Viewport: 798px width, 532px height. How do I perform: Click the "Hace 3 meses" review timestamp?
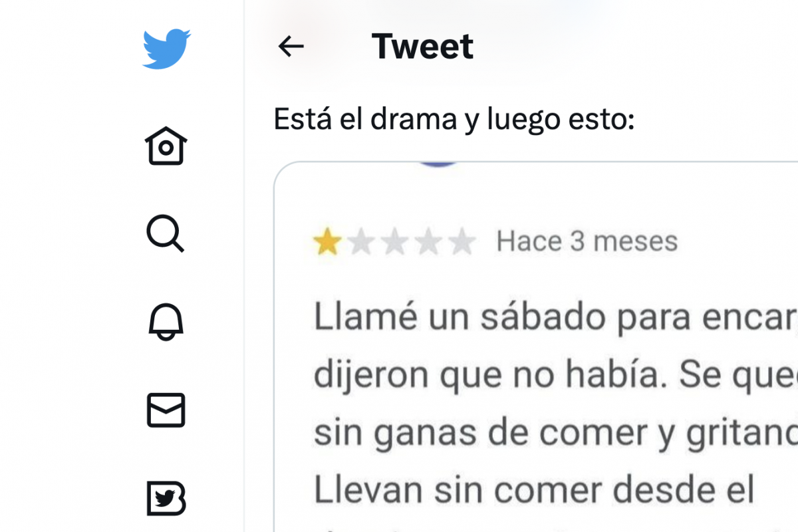(x=587, y=241)
